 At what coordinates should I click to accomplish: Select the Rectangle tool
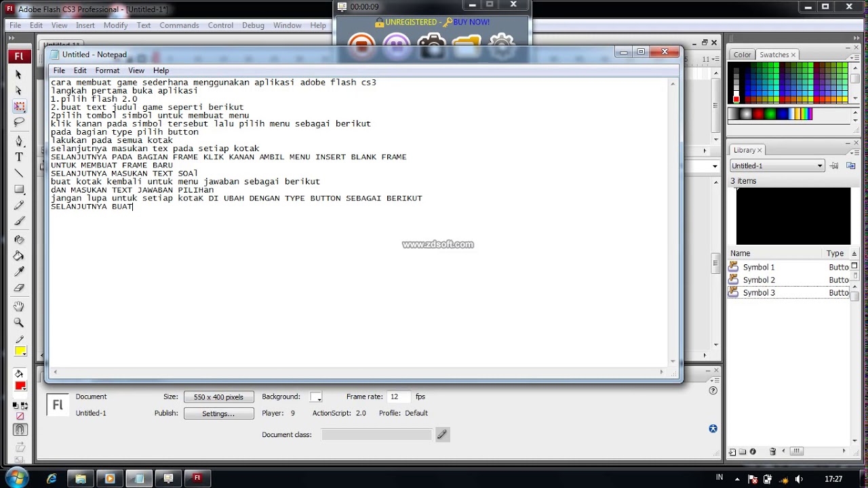click(19, 190)
